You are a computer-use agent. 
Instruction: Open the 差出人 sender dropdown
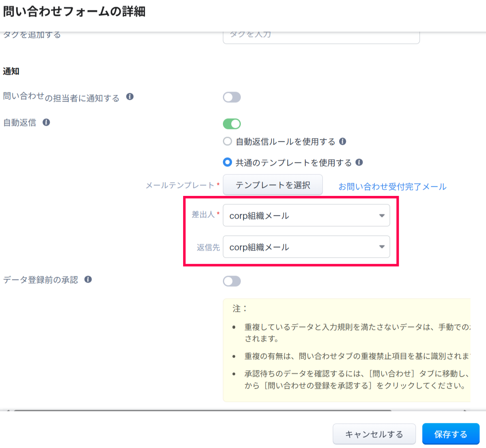(306, 215)
